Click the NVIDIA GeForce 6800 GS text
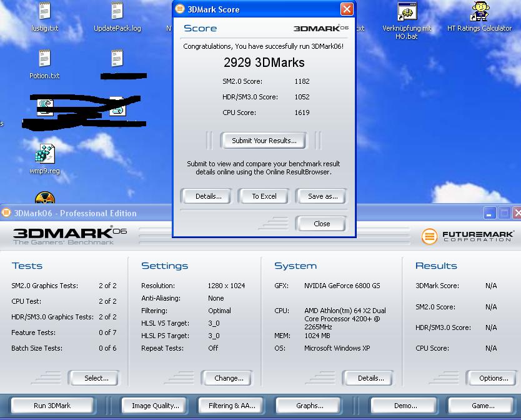The height and width of the screenshot is (420, 521). pos(342,286)
